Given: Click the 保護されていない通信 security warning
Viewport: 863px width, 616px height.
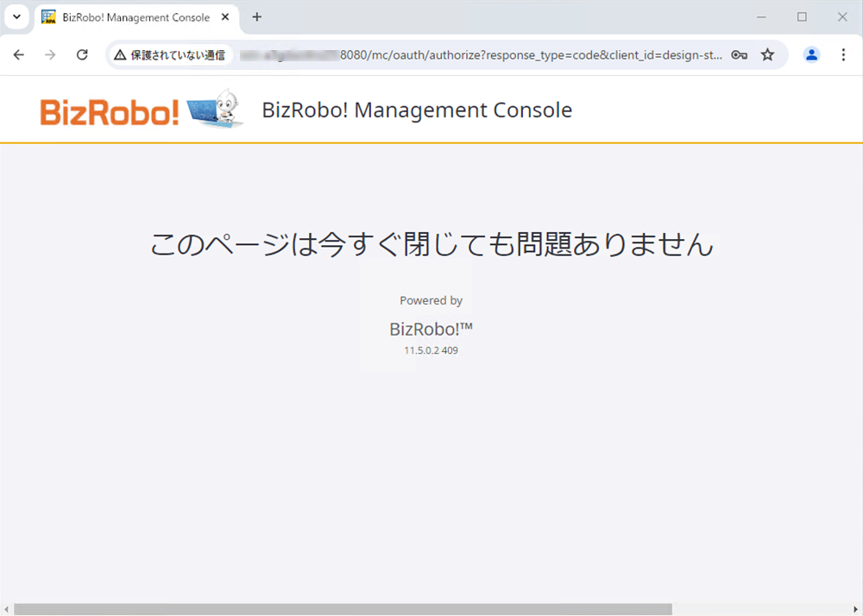Looking at the screenshot, I should coord(169,55).
